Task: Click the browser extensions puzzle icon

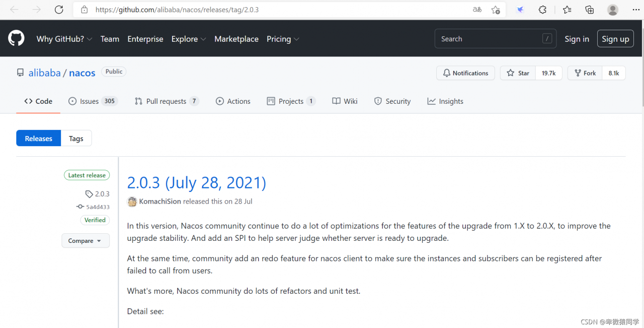Action: pyautogui.click(x=542, y=10)
